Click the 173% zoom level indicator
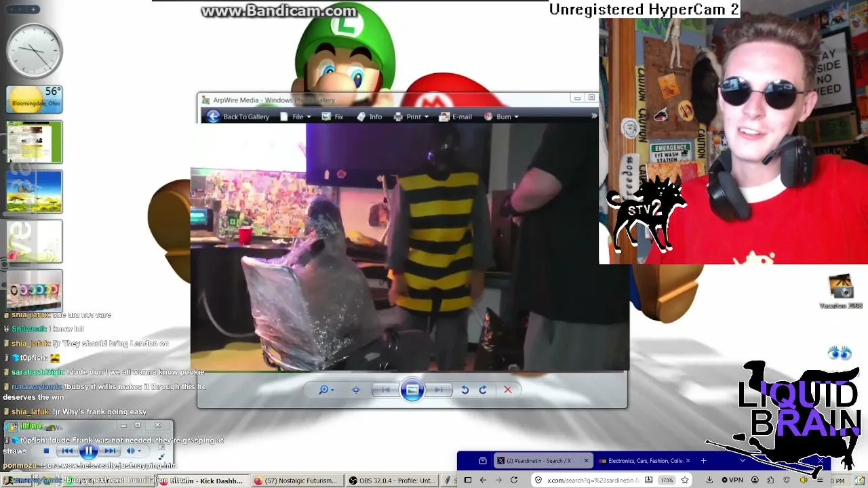868x488 pixels. (667, 480)
